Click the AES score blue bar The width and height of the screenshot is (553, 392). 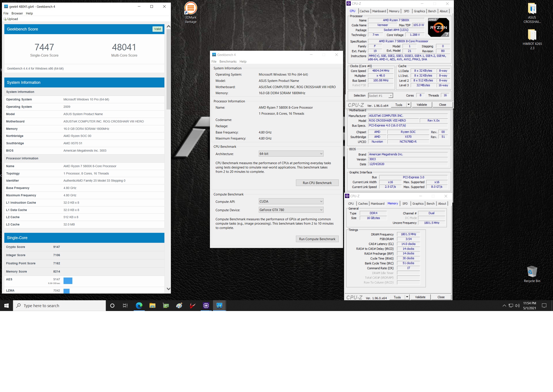tap(68, 281)
